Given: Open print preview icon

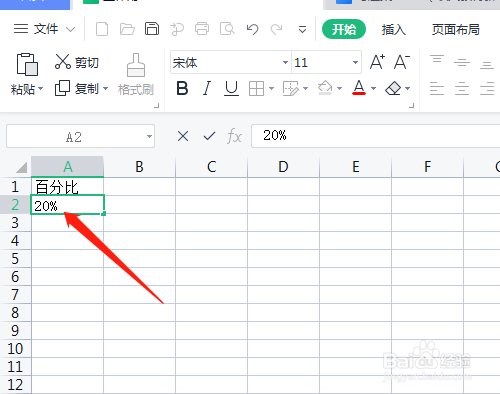Looking at the screenshot, I should coord(227,29).
